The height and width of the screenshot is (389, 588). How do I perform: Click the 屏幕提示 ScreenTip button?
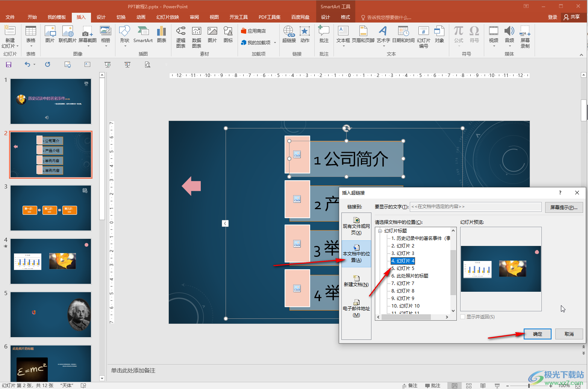[x=564, y=207]
